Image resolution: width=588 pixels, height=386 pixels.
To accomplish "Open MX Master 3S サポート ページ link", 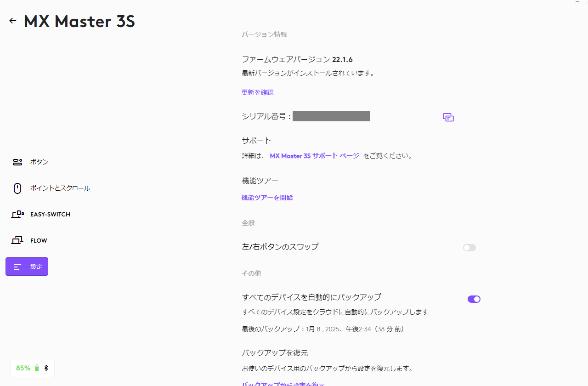I will pyautogui.click(x=314, y=156).
